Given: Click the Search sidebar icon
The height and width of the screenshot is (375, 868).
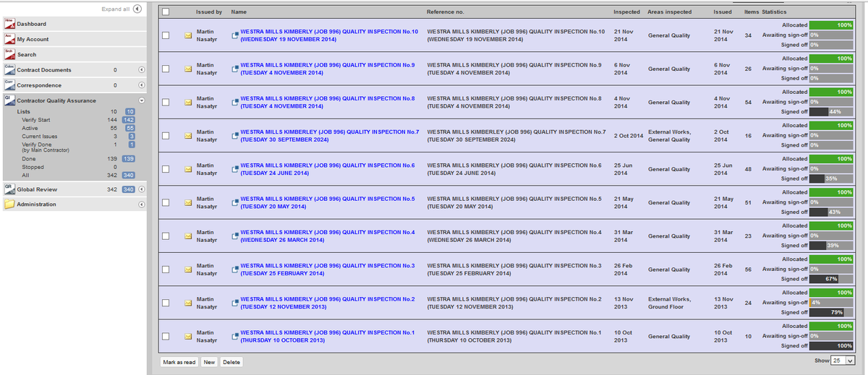Looking at the screenshot, I should point(9,54).
